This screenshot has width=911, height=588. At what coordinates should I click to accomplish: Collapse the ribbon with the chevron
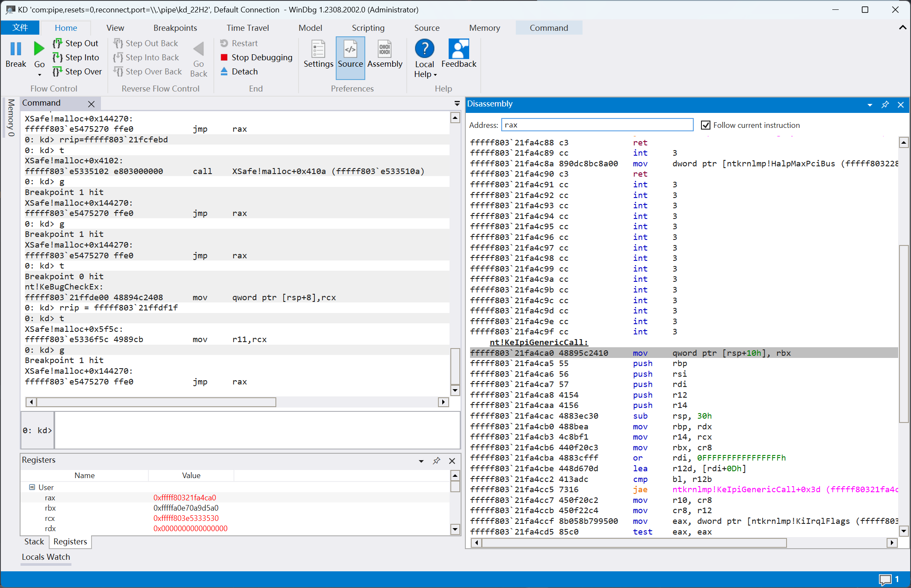(902, 27)
